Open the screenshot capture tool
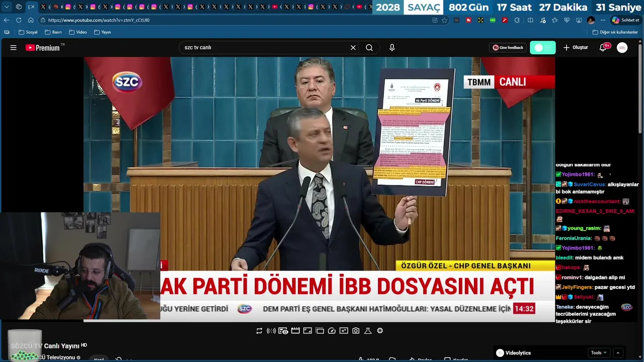Image resolution: width=644 pixels, height=362 pixels. click(x=579, y=20)
